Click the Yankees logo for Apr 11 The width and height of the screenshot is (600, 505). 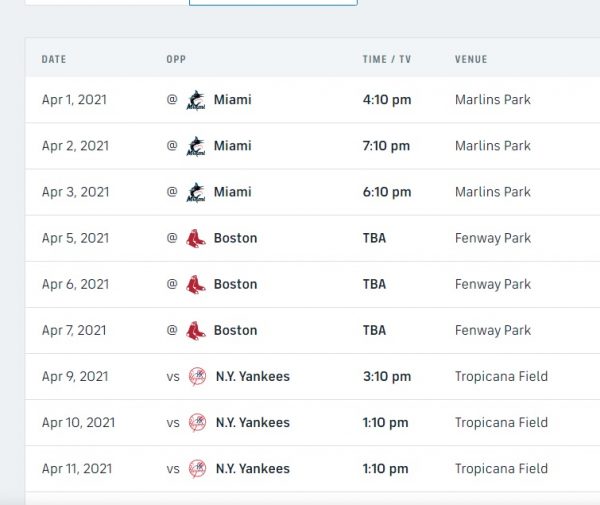pyautogui.click(x=198, y=469)
